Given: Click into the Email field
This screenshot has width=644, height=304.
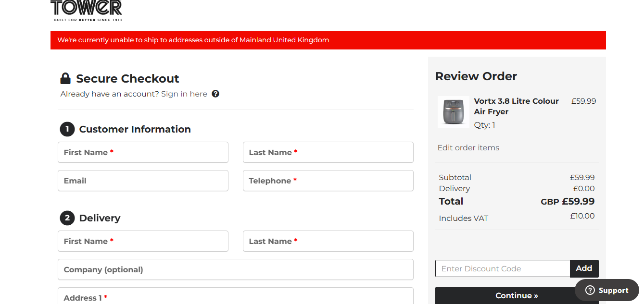Looking at the screenshot, I should [x=143, y=181].
